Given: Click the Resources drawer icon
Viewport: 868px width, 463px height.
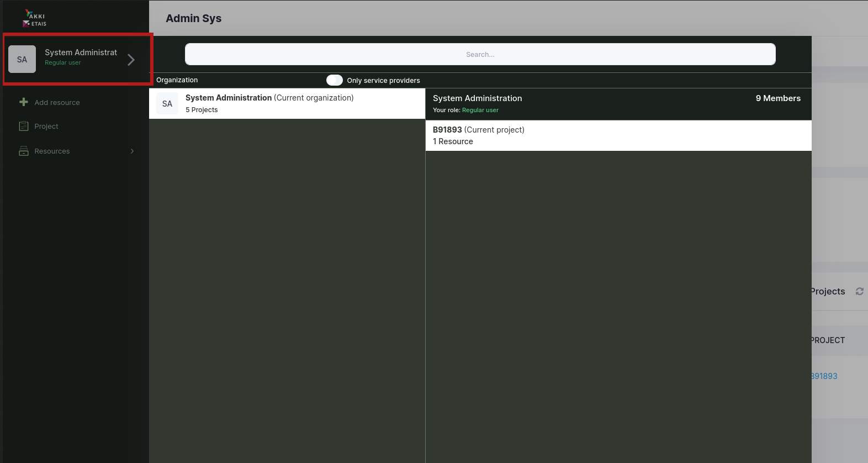Looking at the screenshot, I should [24, 151].
